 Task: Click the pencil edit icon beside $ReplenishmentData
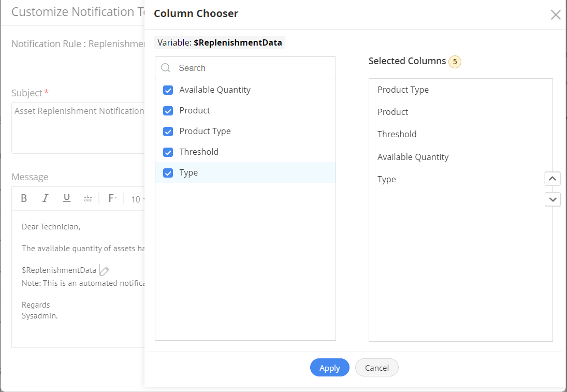pyautogui.click(x=105, y=271)
